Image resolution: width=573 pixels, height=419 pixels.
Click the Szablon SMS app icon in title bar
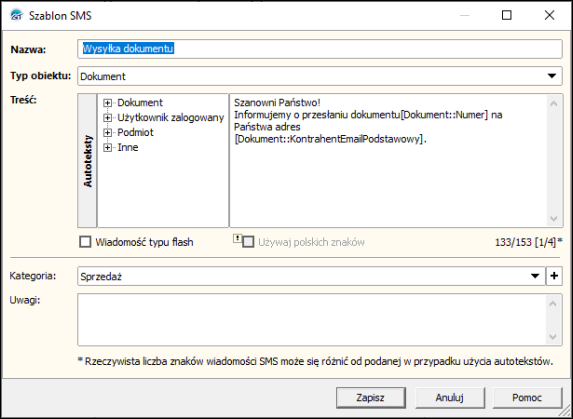(16, 15)
